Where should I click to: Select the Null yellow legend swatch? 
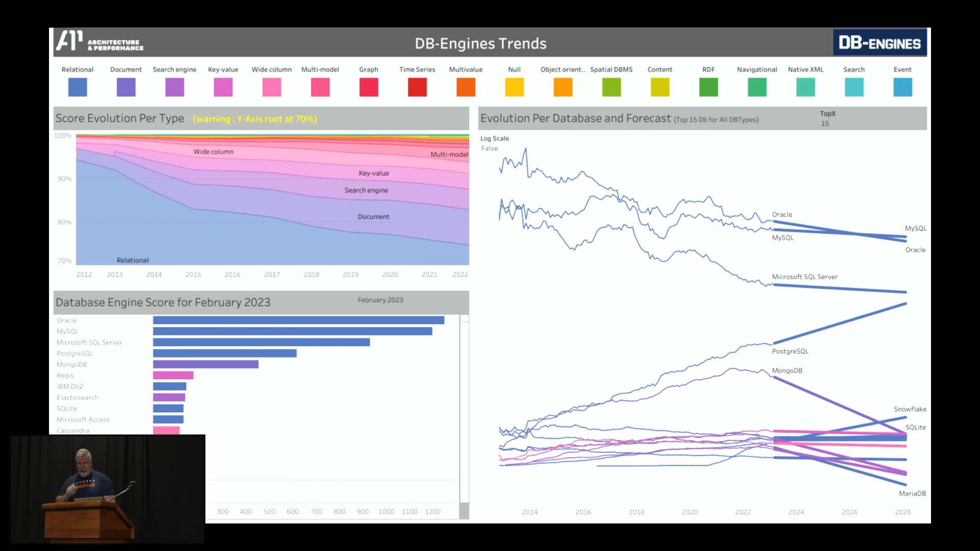[x=514, y=87]
